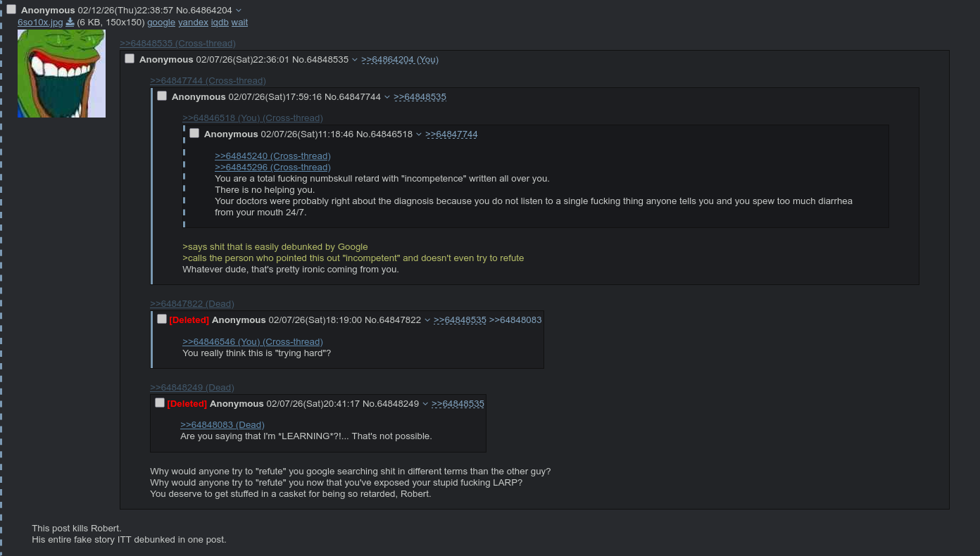Open the 6so10x.jpg file link
Viewport: 980px width, 556px height.
pyautogui.click(x=40, y=23)
